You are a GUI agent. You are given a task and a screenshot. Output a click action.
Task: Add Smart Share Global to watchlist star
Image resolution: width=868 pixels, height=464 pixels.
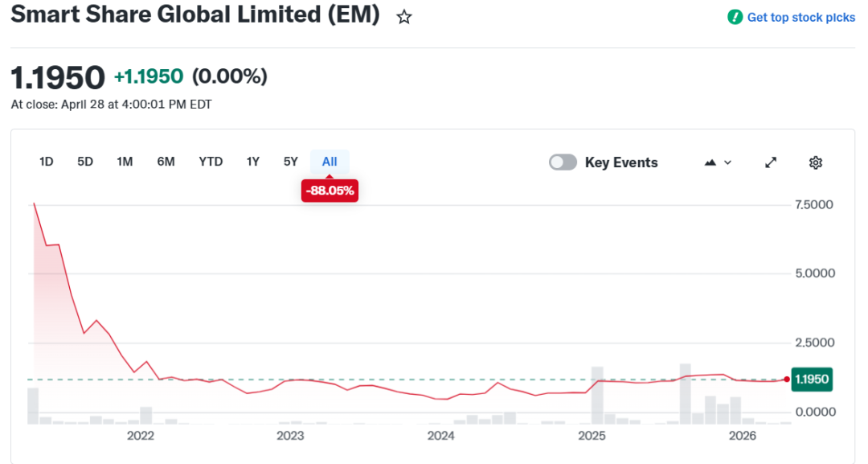404,17
